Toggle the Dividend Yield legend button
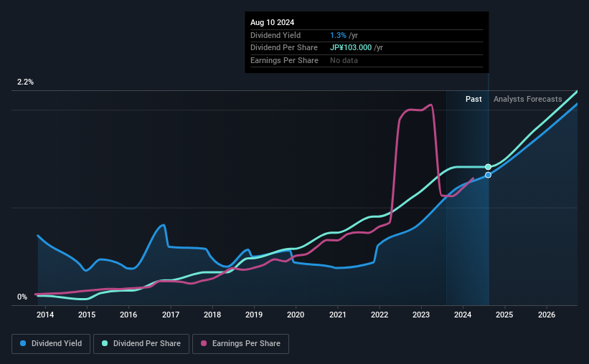Image resolution: width=589 pixels, height=364 pixels. pos(51,344)
